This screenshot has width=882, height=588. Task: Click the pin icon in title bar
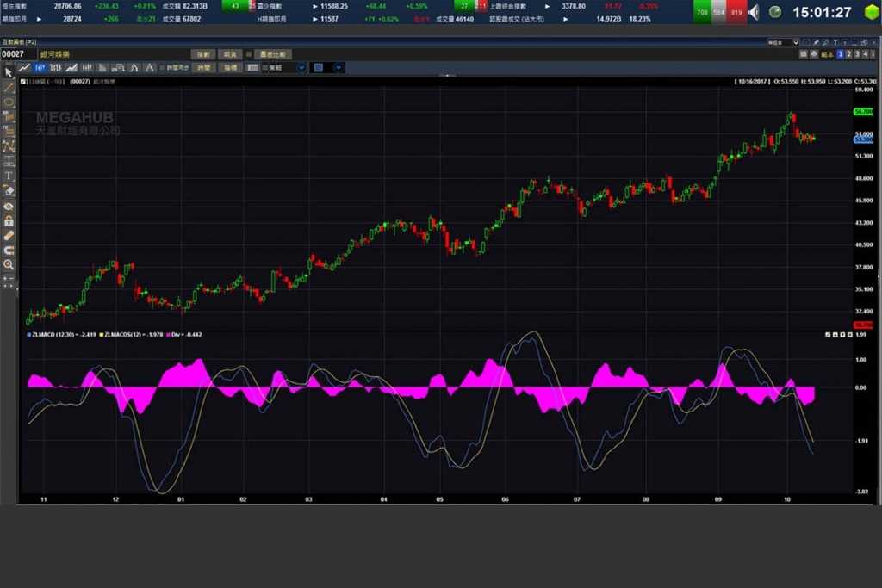816,42
